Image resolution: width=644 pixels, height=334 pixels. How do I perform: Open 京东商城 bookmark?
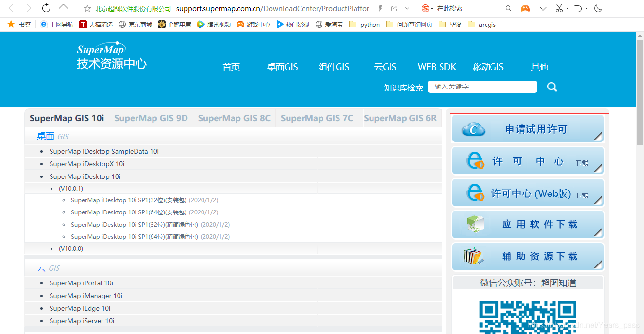pos(135,24)
